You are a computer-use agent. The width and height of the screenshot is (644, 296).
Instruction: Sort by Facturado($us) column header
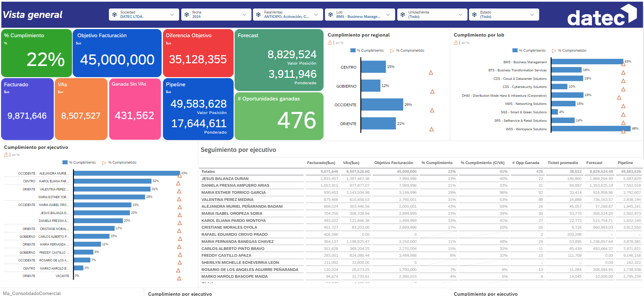(321, 163)
